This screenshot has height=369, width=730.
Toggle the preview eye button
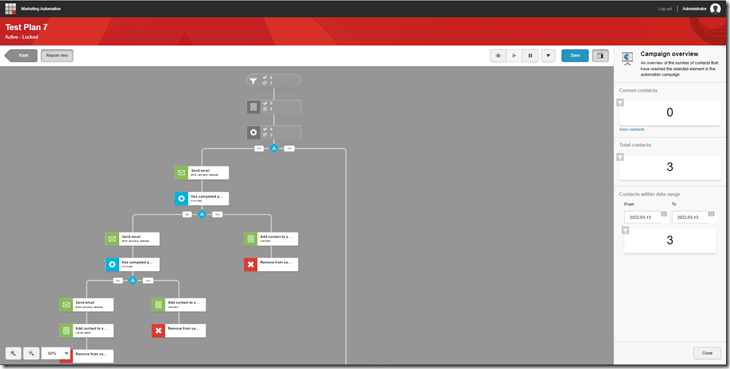pos(498,56)
